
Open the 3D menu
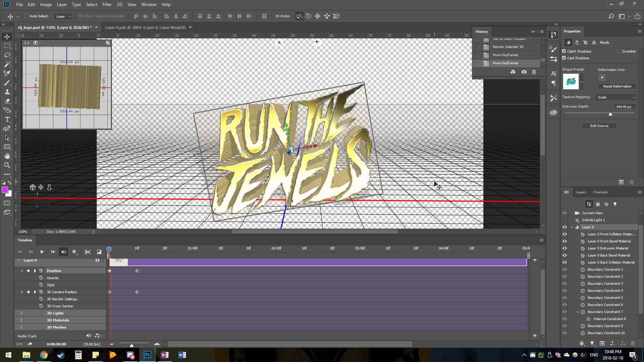[119, 4]
